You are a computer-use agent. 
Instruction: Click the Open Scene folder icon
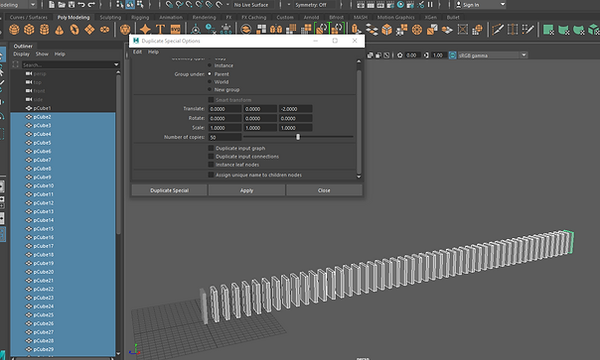tap(62, 5)
